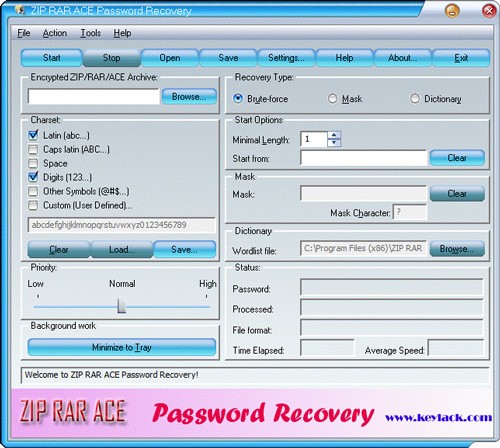This screenshot has width=500, height=448.
Task: Increase Minimal Length with up arrow
Action: (334, 135)
